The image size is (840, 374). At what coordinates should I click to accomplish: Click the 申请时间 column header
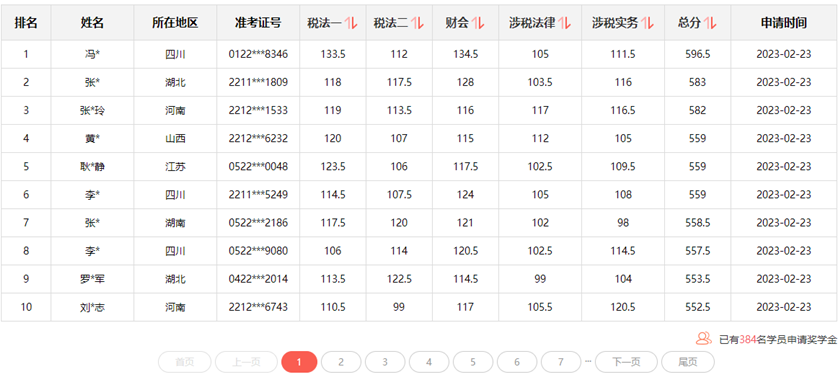pos(784,23)
